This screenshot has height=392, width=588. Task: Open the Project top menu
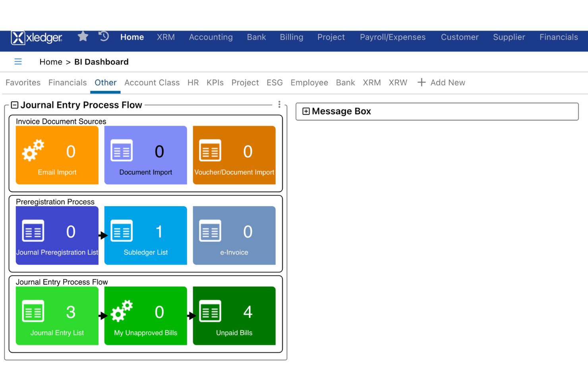tap(331, 37)
